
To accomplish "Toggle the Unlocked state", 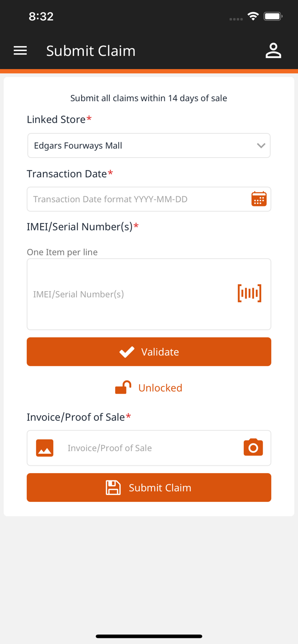I will tap(149, 388).
